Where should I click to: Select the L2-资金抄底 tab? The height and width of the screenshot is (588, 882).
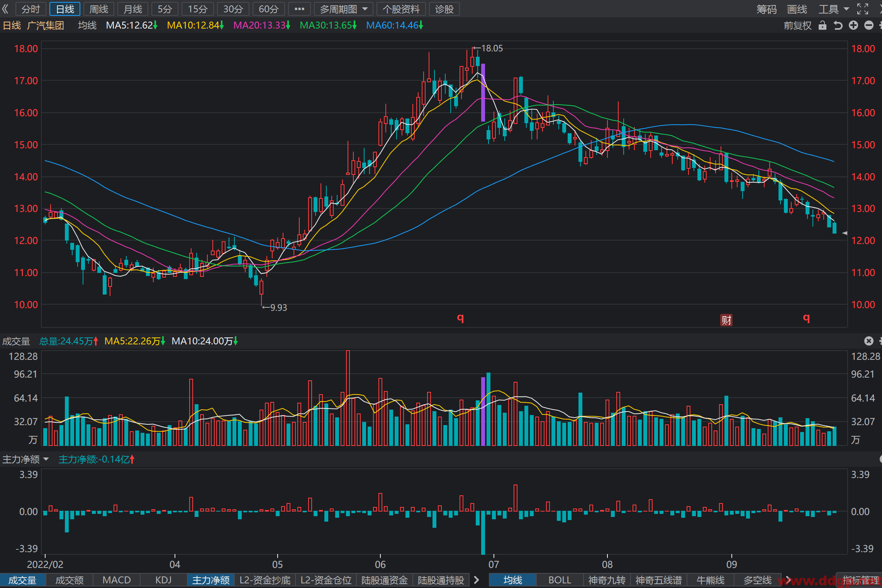(x=265, y=580)
